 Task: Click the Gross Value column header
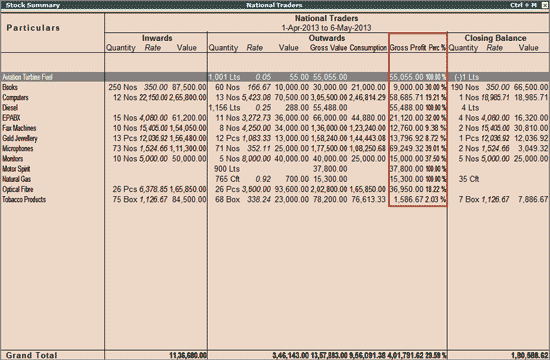(328, 47)
